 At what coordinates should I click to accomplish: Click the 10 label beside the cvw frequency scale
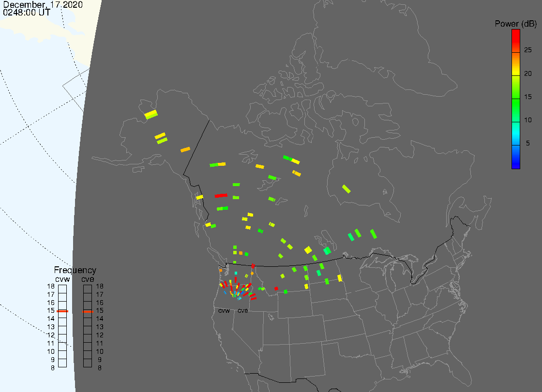[x=51, y=351]
